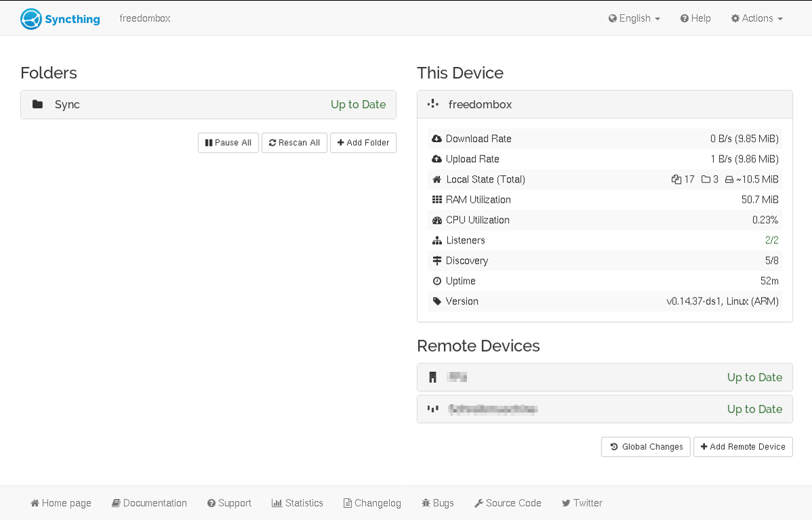The width and height of the screenshot is (812, 520).
Task: Click the Uptime clock icon
Action: tap(436, 281)
